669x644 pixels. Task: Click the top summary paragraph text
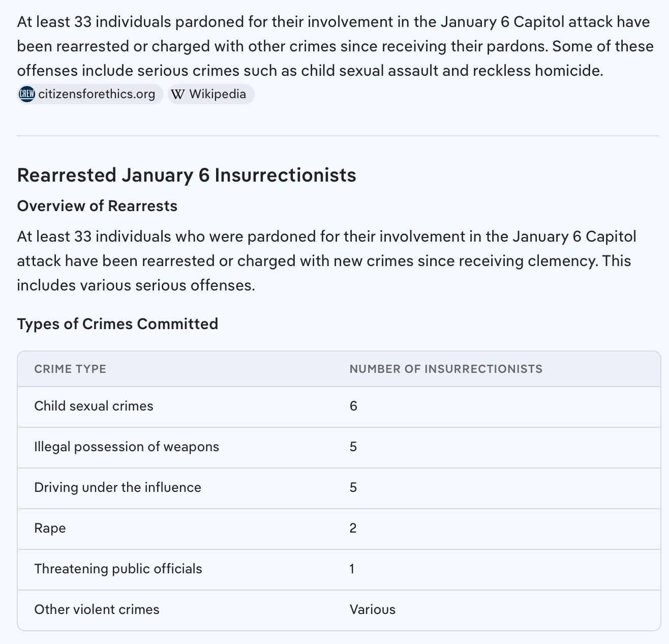[334, 46]
